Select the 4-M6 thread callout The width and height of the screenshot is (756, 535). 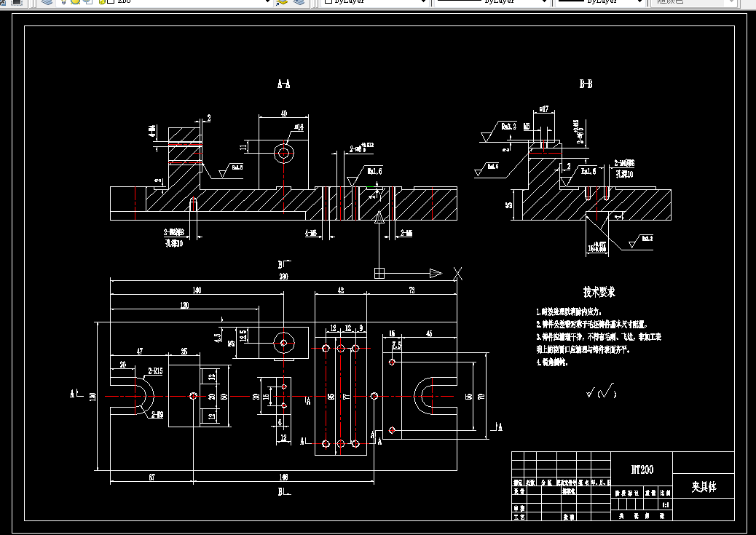point(312,233)
